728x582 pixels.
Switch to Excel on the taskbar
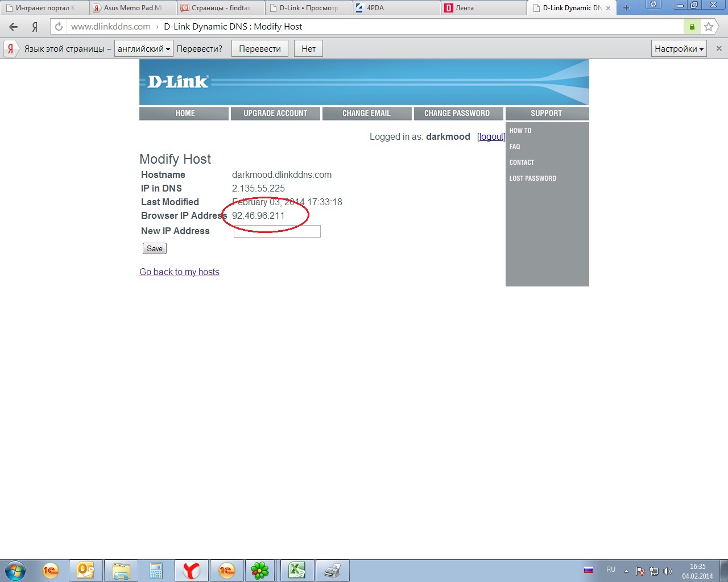click(297, 571)
